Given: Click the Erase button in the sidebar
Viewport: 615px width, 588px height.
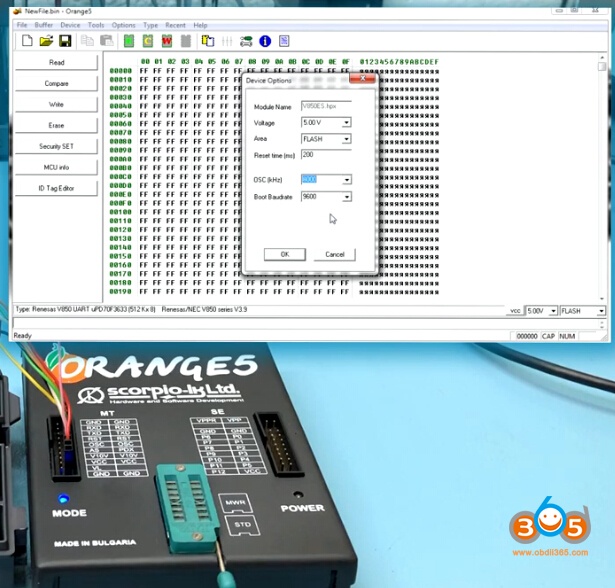Looking at the screenshot, I should (x=56, y=126).
